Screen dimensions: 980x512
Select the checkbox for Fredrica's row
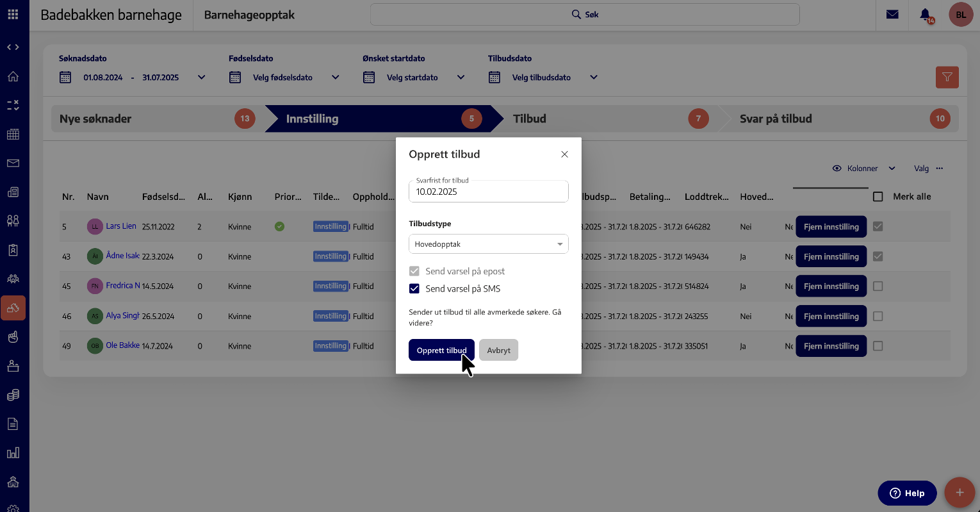tap(878, 286)
